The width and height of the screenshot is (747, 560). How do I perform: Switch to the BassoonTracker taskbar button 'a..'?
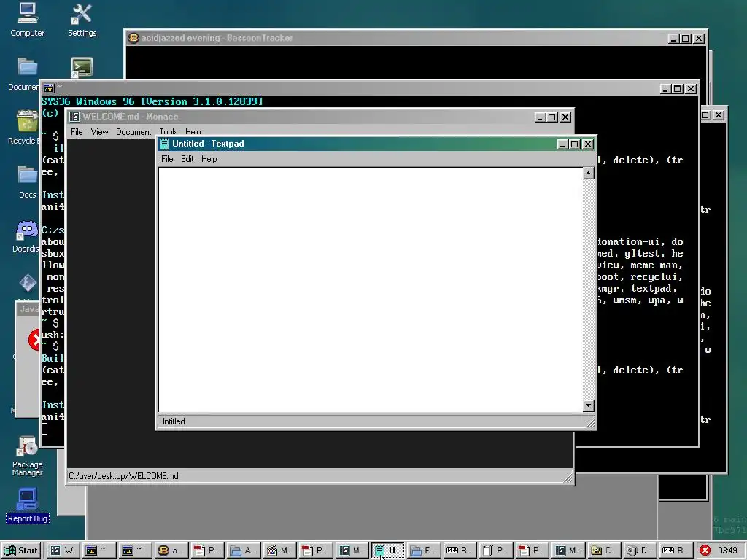pyautogui.click(x=171, y=551)
